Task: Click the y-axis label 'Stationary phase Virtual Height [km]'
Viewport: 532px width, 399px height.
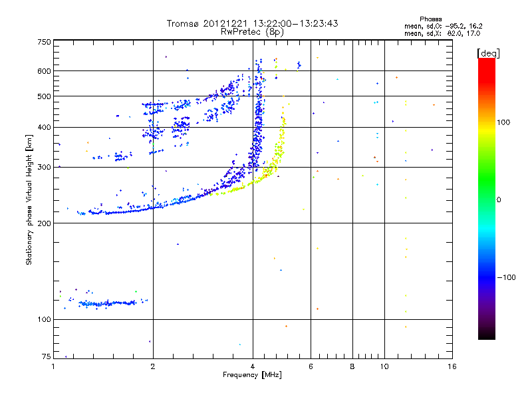Action: pyautogui.click(x=29, y=200)
